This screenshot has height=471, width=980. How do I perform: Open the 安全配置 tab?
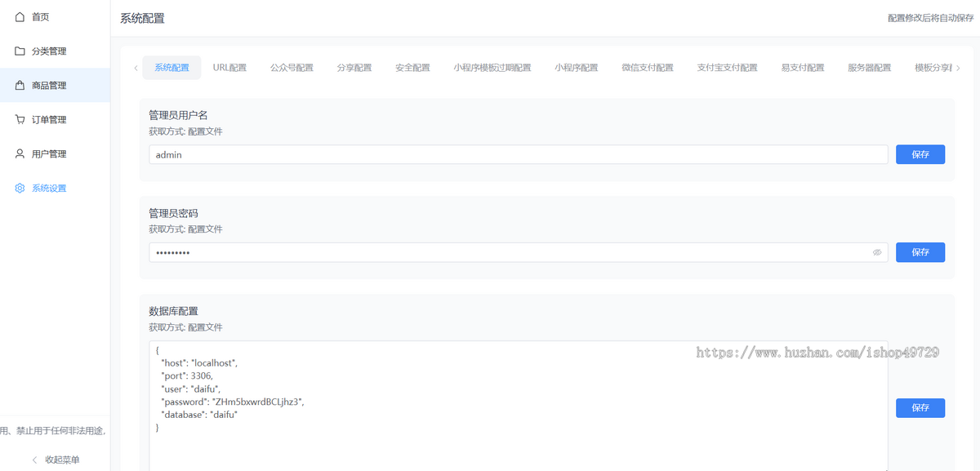point(412,68)
